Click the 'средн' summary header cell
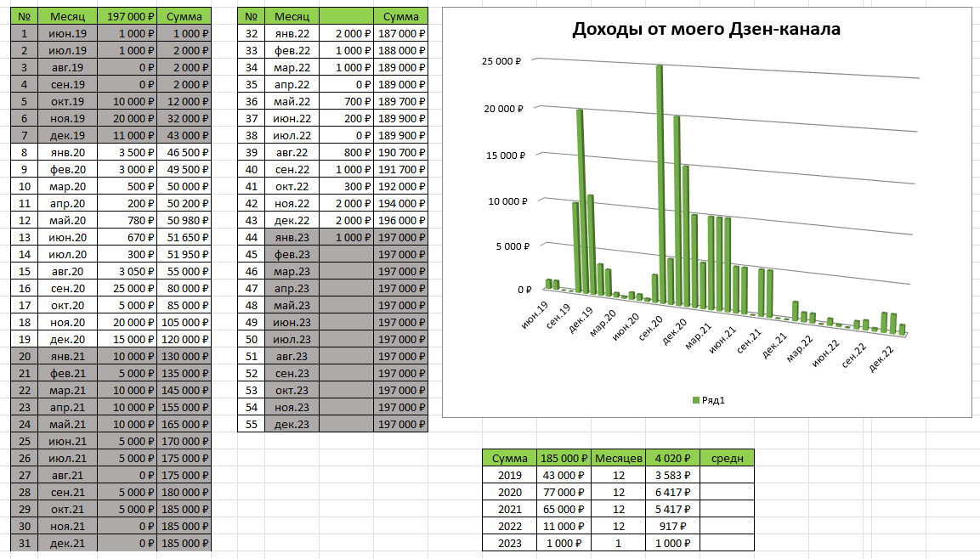Viewport: 980px width, 559px height. click(727, 458)
